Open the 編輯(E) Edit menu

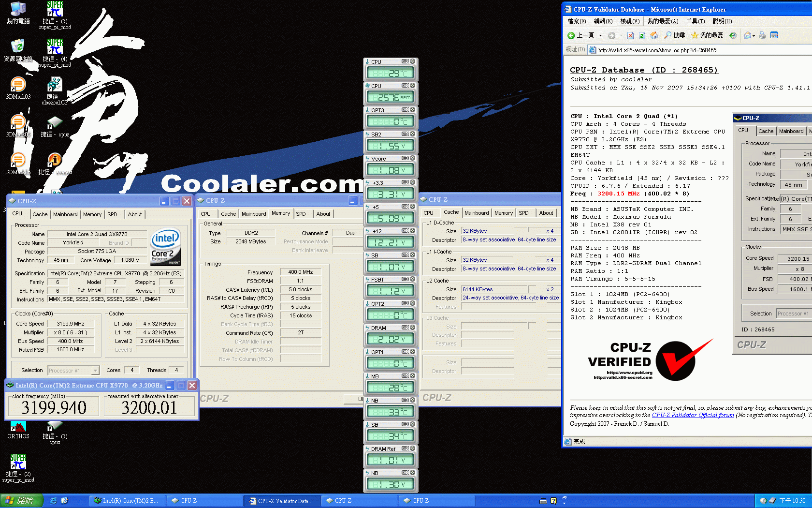603,21
